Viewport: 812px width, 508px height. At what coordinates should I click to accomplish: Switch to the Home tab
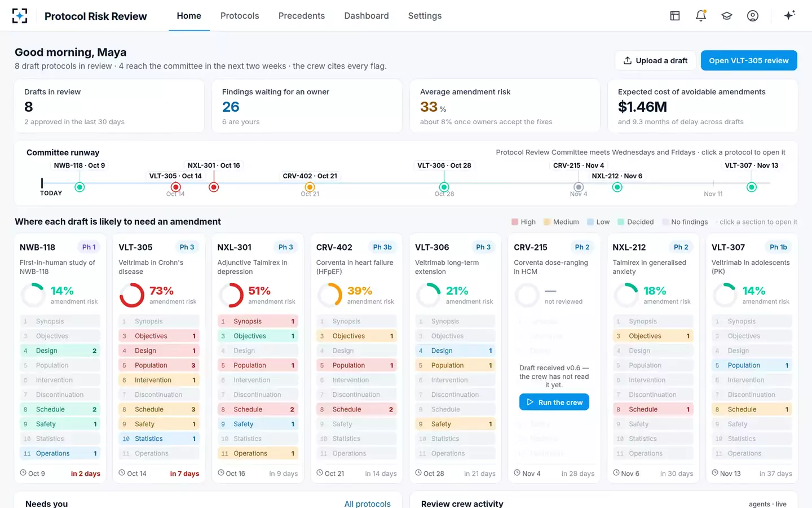click(189, 16)
